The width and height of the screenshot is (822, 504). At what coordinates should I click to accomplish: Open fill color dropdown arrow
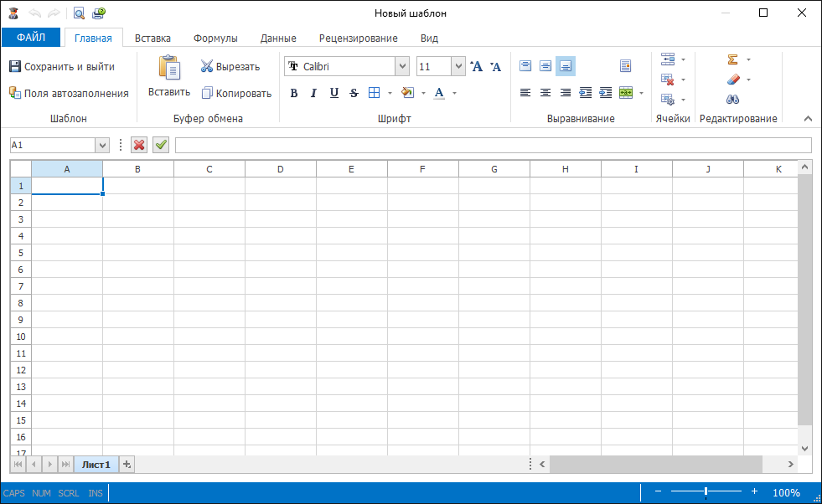423,93
